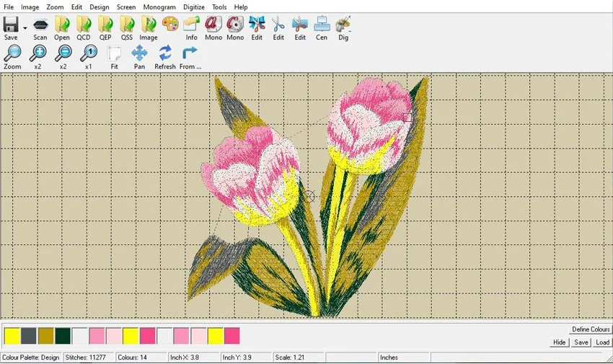The width and height of the screenshot is (613, 364).
Task: Click the Load palette button
Action: coord(602,342)
